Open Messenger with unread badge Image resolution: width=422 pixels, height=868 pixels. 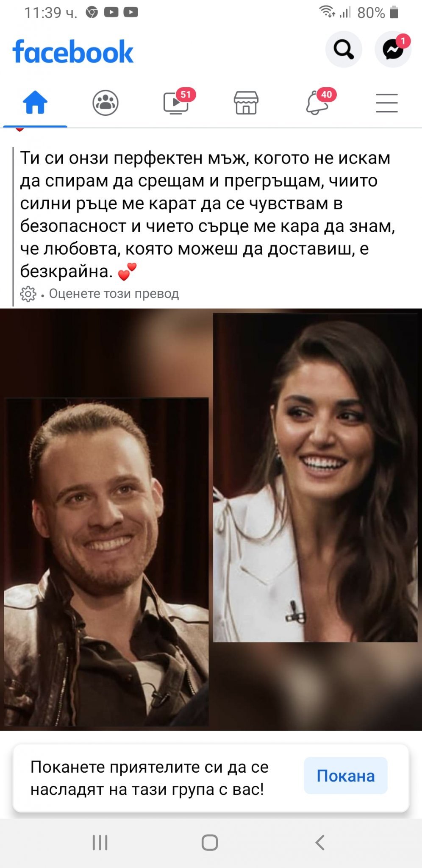[393, 50]
